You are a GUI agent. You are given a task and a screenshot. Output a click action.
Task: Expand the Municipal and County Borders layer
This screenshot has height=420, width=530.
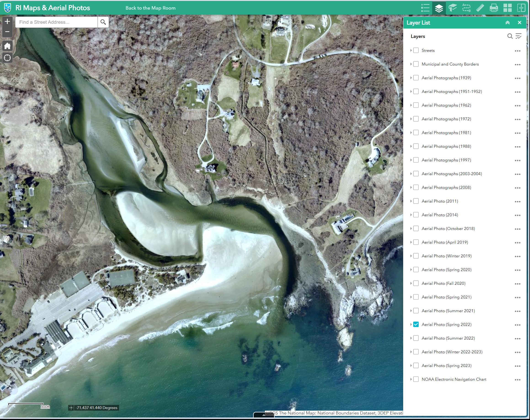click(411, 64)
